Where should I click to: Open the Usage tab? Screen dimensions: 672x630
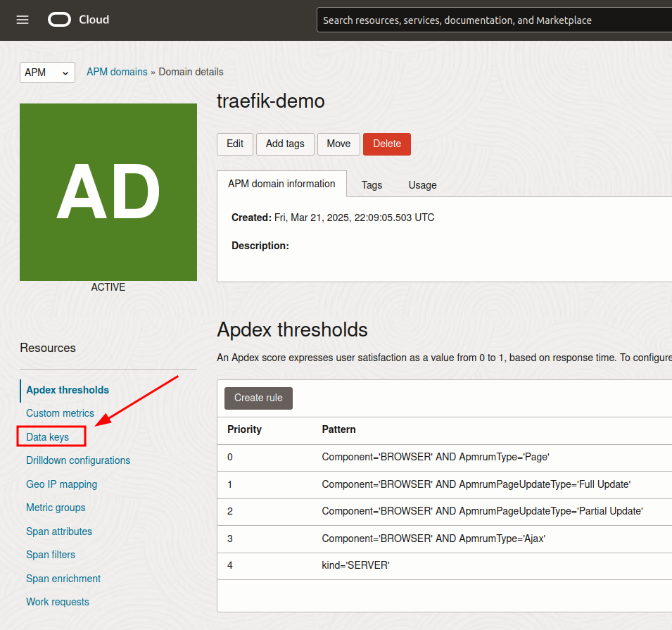422,185
